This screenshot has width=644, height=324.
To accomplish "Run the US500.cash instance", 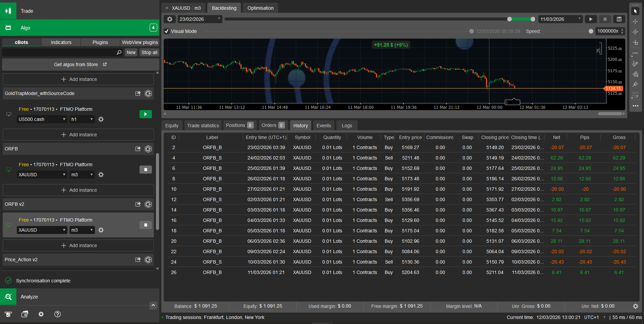I will coord(146,114).
